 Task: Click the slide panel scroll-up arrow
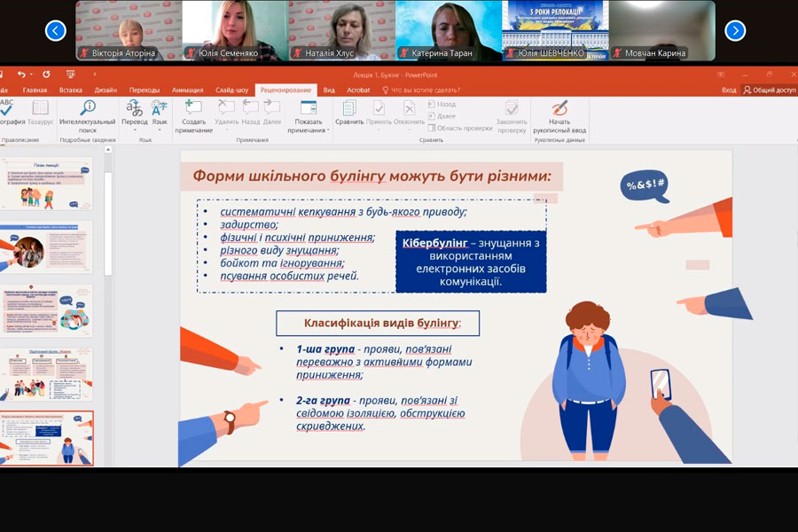108,150
